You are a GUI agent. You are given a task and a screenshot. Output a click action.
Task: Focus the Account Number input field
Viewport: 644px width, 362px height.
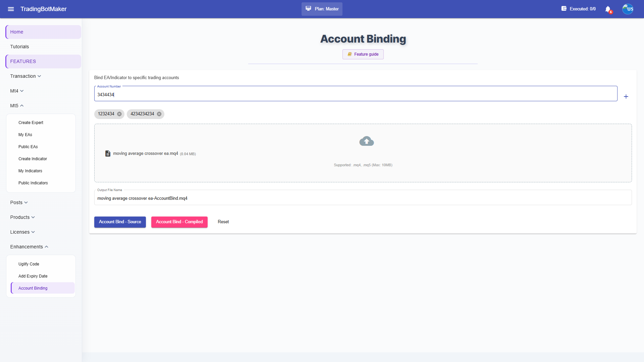pyautogui.click(x=356, y=94)
